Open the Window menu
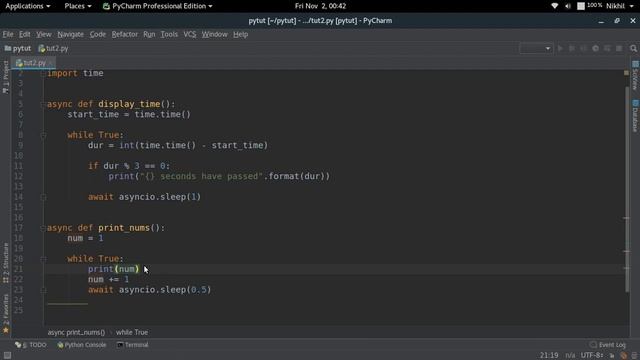 tap(214, 34)
